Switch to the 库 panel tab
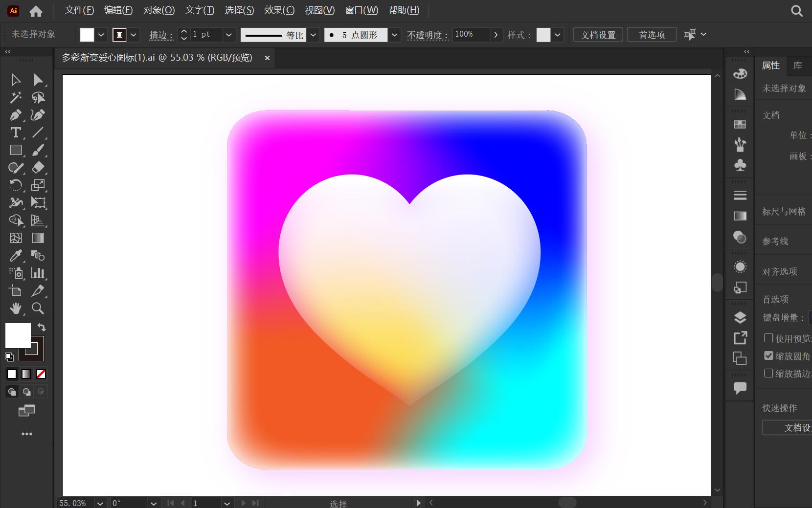The image size is (812, 508). tap(798, 66)
